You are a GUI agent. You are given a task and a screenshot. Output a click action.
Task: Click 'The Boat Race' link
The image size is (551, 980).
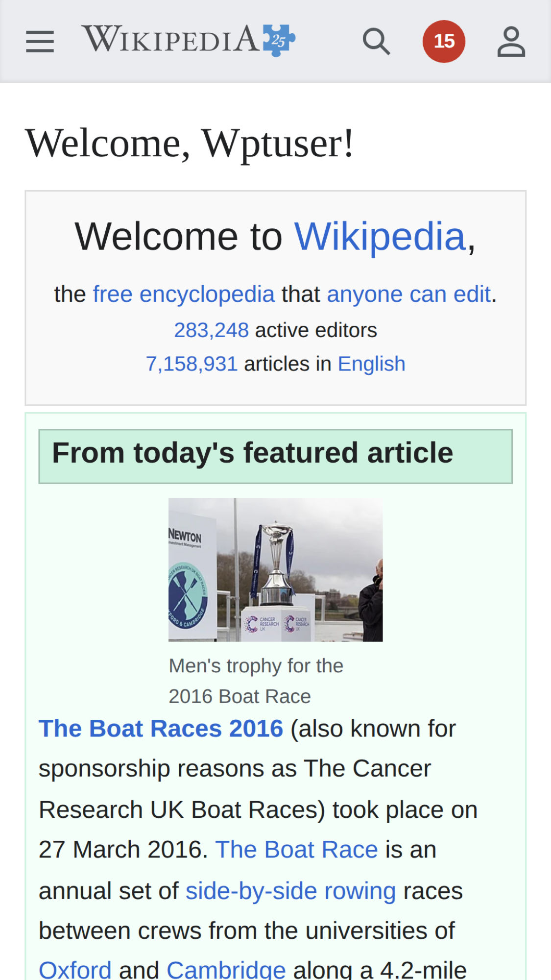click(296, 850)
